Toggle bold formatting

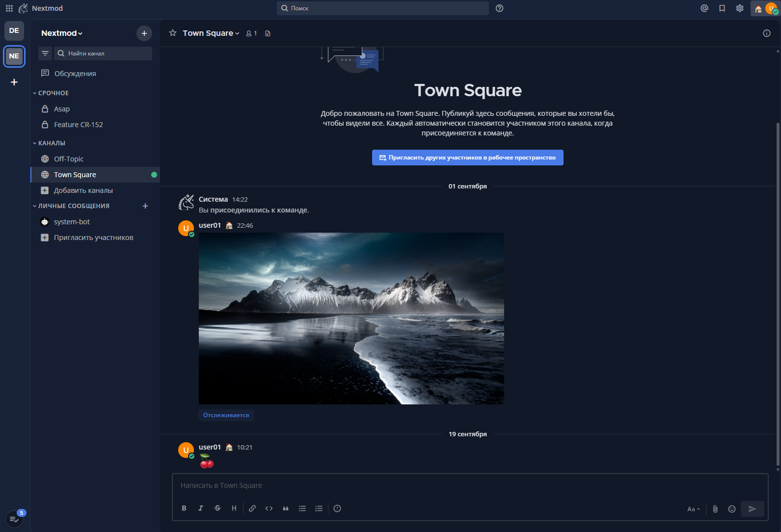[184, 508]
